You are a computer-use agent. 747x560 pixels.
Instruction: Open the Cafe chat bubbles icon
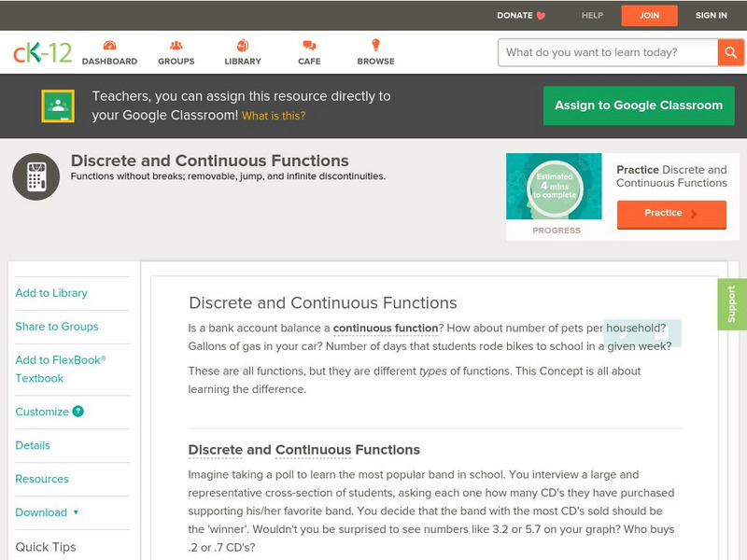point(309,45)
